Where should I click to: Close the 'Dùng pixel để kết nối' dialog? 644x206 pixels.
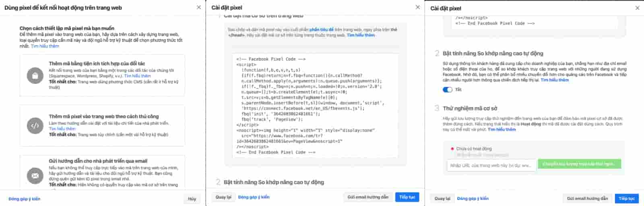(x=199, y=7)
